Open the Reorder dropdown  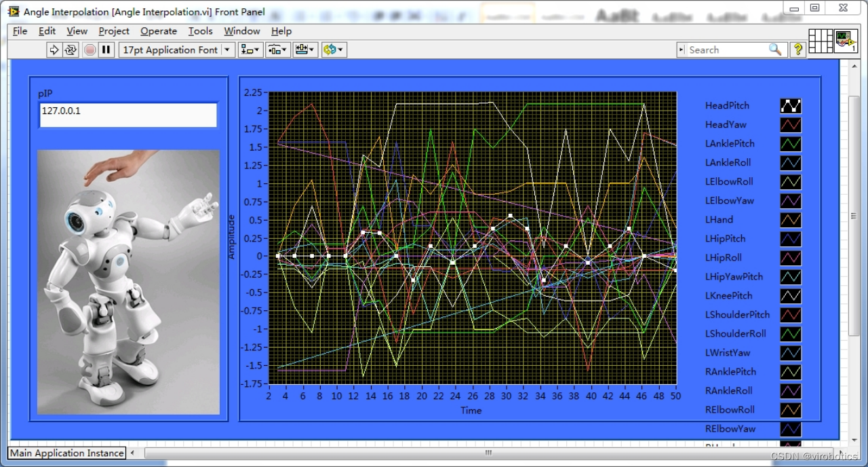click(x=334, y=50)
